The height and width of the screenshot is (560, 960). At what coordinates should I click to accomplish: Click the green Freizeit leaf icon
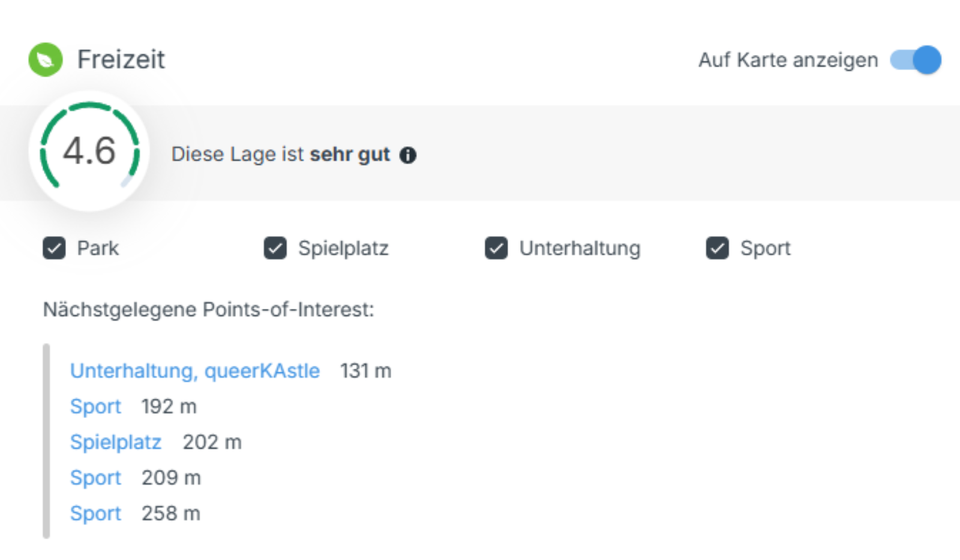pyautogui.click(x=45, y=60)
